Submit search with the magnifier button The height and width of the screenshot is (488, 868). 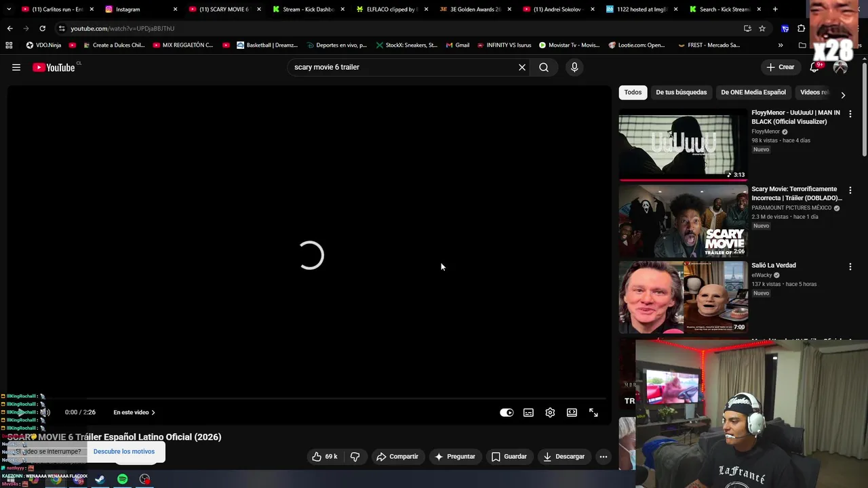click(544, 67)
